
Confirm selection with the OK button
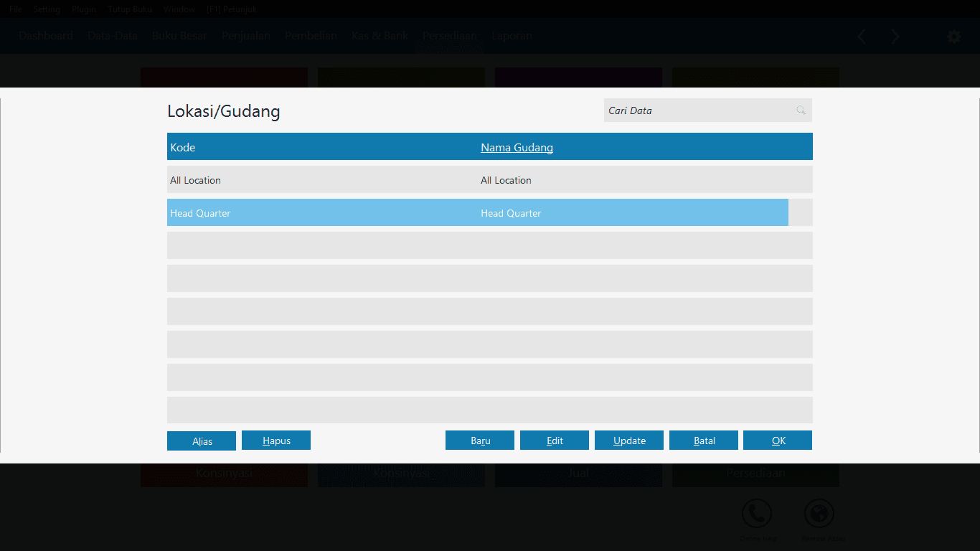pyautogui.click(x=778, y=441)
